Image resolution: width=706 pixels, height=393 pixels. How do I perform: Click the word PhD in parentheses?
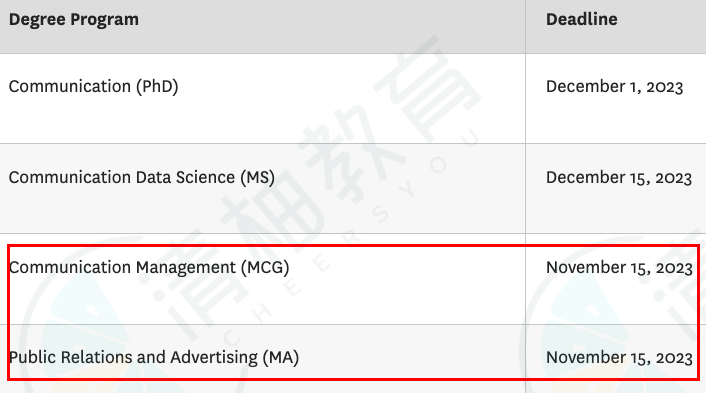point(158,86)
